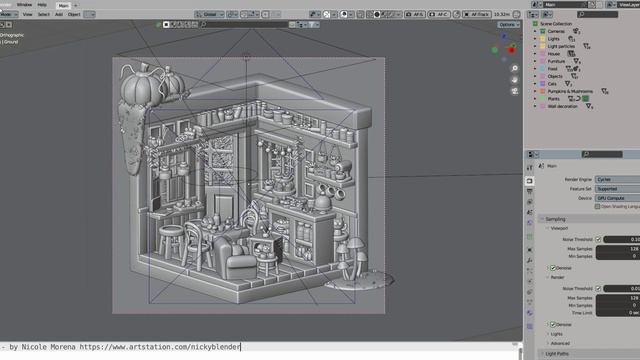
Task: Open the Particles properties tab icon
Action: (x=529, y=271)
